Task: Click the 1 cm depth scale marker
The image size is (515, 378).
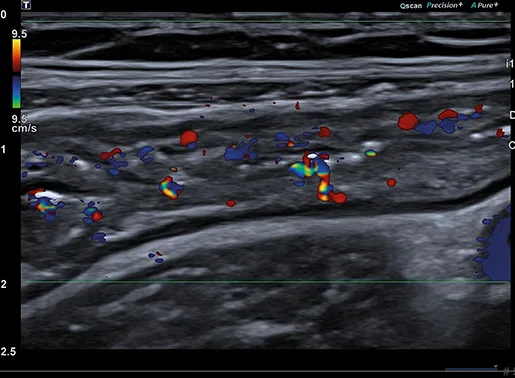Action: 3,149
